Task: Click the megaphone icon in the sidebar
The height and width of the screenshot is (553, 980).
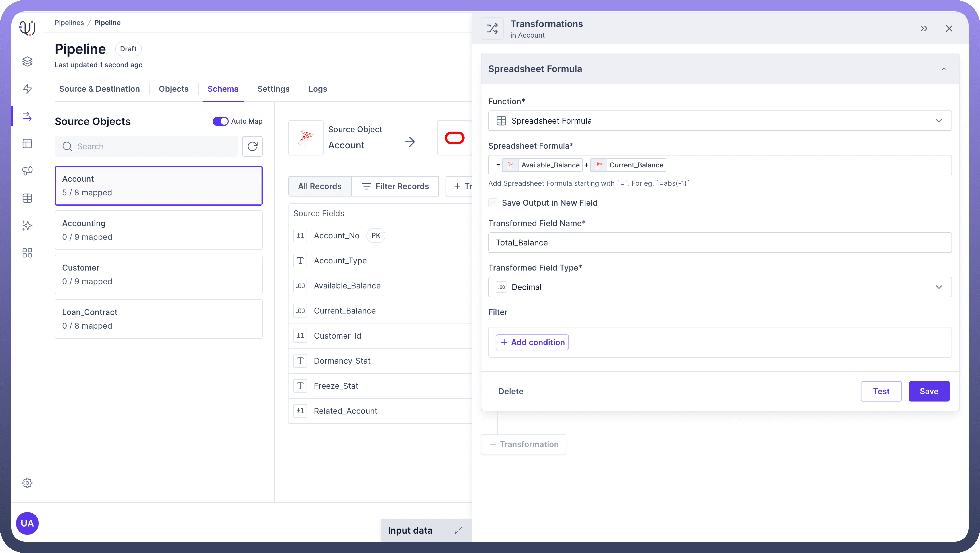Action: point(27,171)
